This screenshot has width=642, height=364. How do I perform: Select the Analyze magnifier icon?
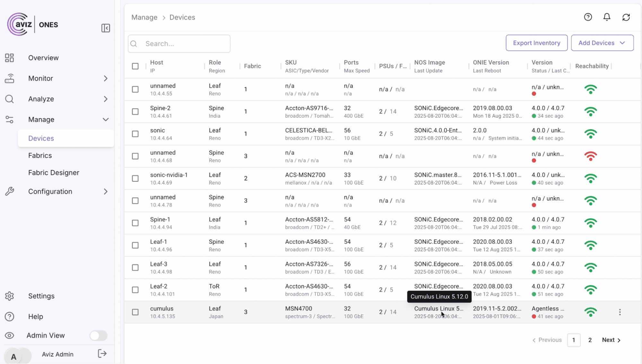pyautogui.click(x=9, y=99)
